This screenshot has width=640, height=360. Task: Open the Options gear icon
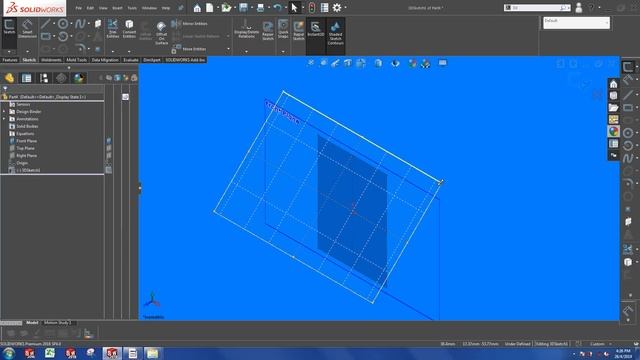(337, 8)
